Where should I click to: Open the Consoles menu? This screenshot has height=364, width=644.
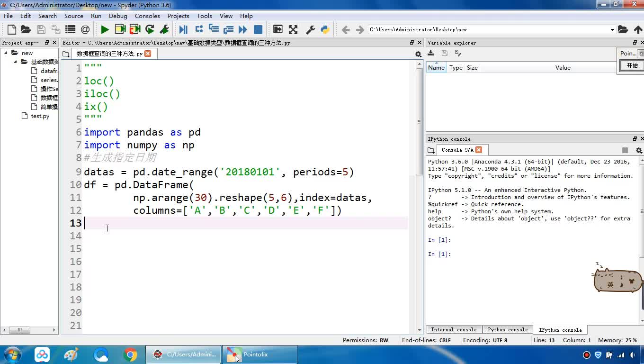pyautogui.click(x=147, y=16)
